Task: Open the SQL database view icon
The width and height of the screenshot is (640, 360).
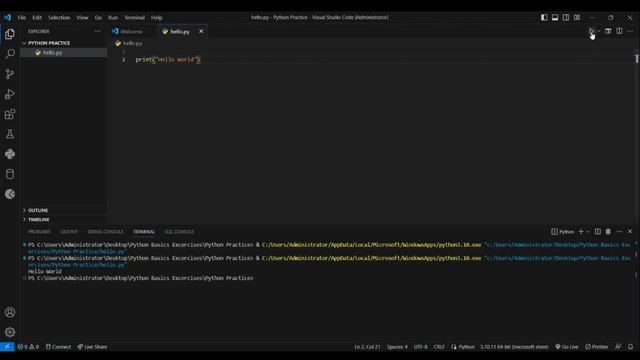Action: (x=10, y=174)
